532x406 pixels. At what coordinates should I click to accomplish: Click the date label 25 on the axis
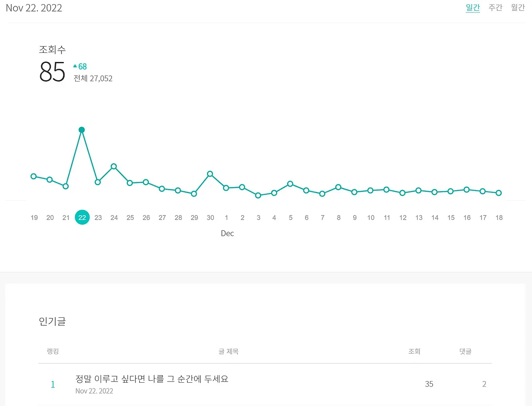(x=130, y=218)
